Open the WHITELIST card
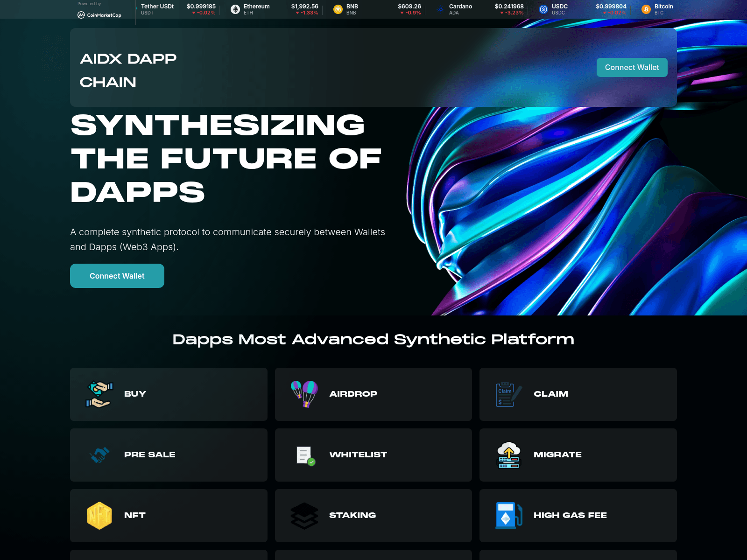The width and height of the screenshot is (747, 560). coord(373,455)
